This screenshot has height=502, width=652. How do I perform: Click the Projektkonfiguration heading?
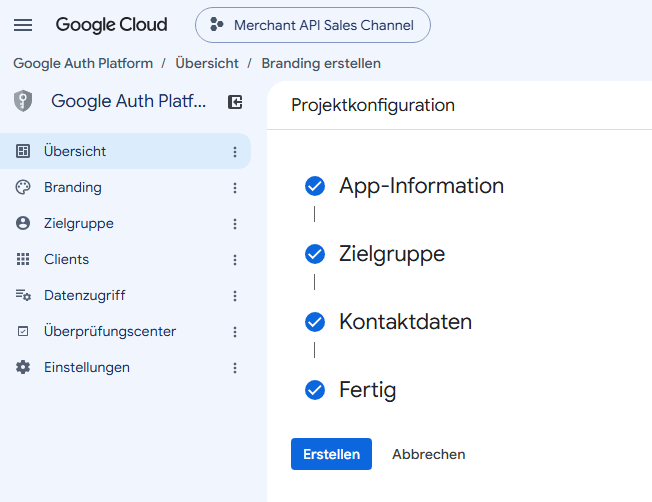coord(373,105)
